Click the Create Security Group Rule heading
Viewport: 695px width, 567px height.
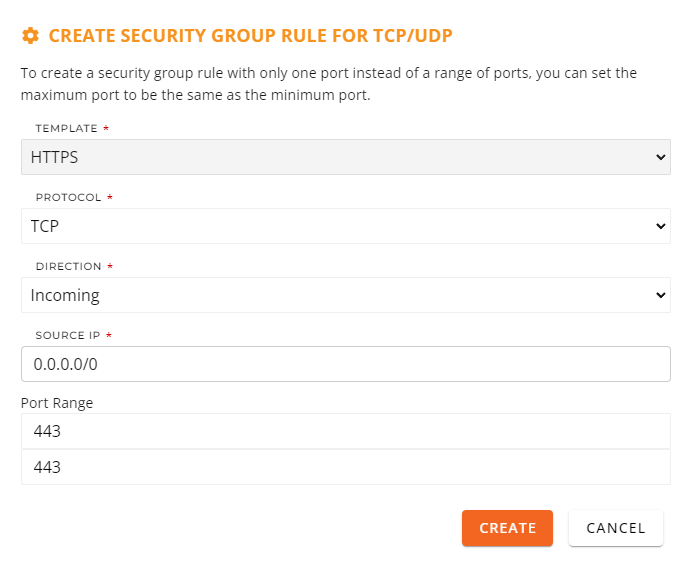pyautogui.click(x=250, y=36)
